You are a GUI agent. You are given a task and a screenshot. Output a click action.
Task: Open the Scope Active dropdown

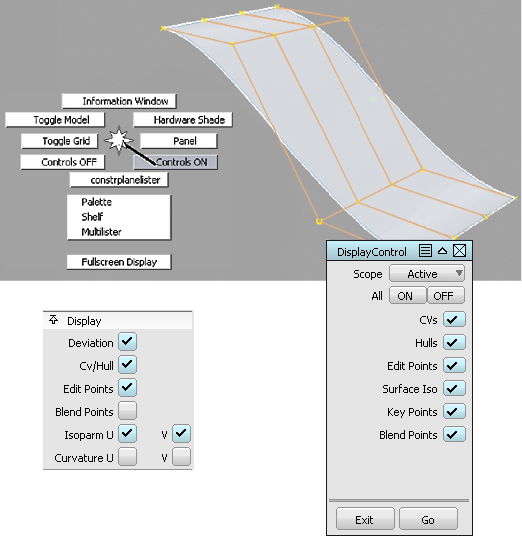427,273
